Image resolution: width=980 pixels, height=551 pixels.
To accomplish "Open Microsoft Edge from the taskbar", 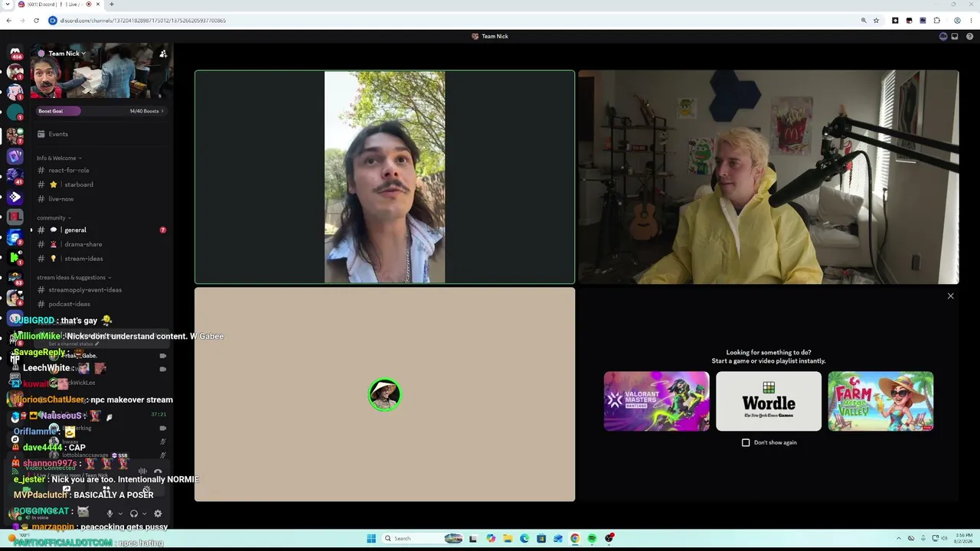I will pyautogui.click(x=524, y=538).
